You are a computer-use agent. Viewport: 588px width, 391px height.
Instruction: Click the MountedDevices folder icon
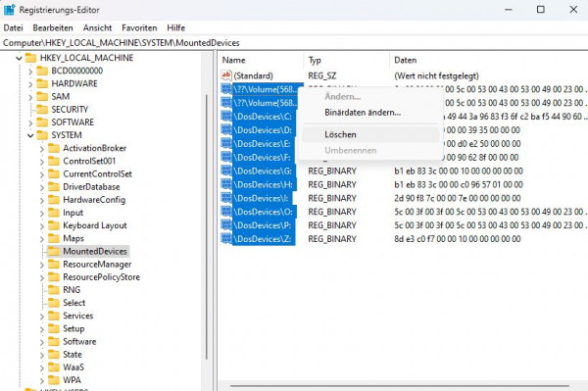coord(54,252)
